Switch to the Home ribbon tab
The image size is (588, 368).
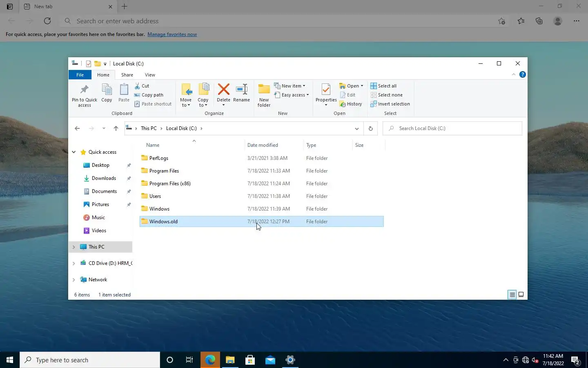pyautogui.click(x=103, y=75)
